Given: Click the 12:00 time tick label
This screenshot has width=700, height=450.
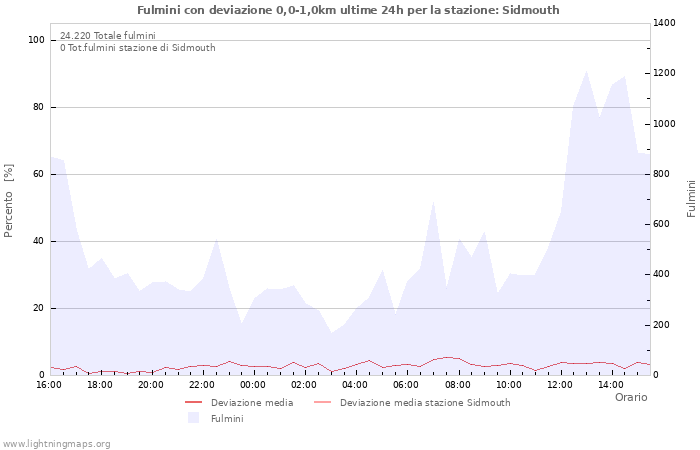Looking at the screenshot, I should pyautogui.click(x=560, y=385).
